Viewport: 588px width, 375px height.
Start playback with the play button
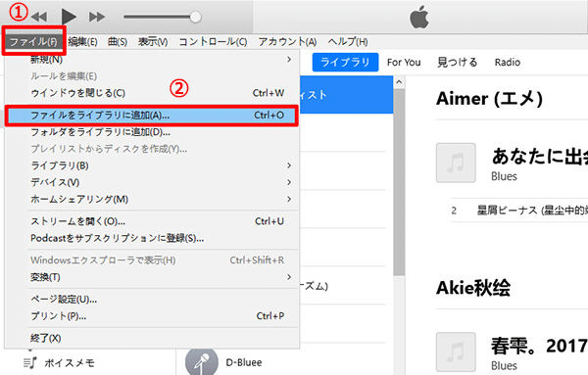pyautogui.click(x=69, y=17)
